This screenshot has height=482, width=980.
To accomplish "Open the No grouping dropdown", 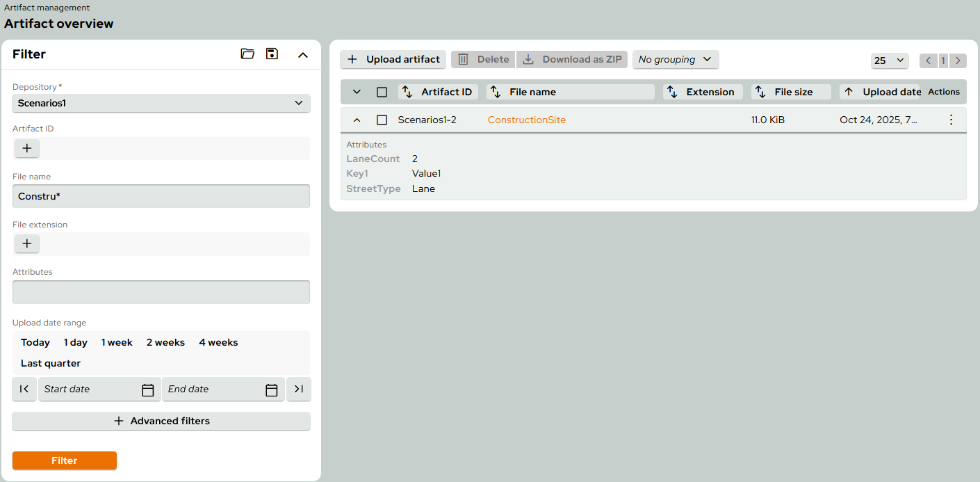I will (675, 59).
